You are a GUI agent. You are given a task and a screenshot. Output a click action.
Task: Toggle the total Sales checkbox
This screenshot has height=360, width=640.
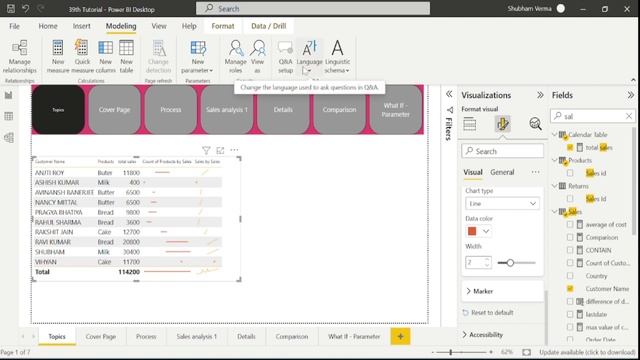point(570,147)
